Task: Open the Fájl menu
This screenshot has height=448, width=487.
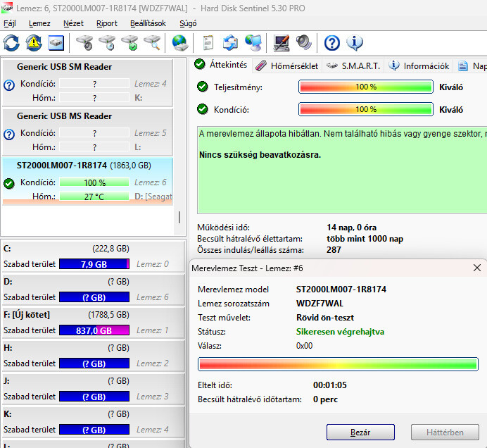Action: tap(10, 23)
